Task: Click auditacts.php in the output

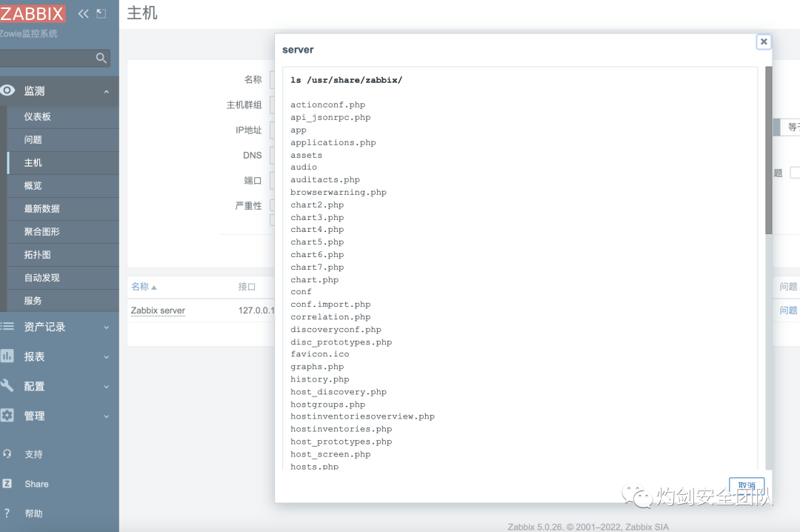Action: pyautogui.click(x=325, y=180)
